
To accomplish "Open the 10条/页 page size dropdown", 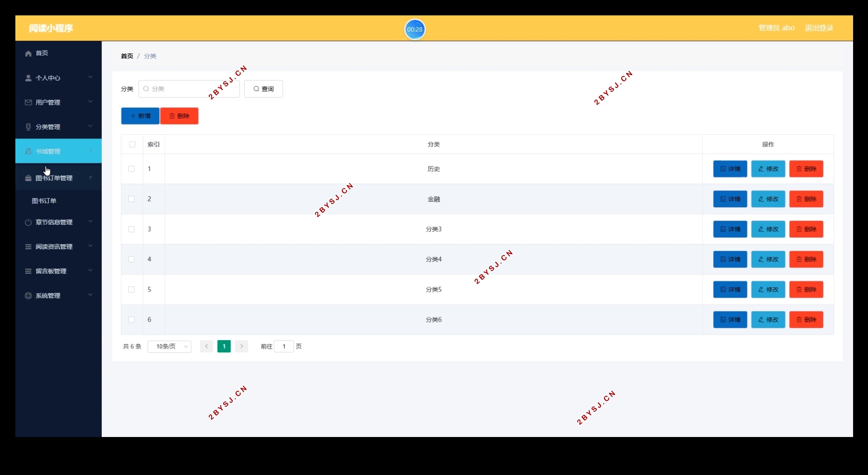I will (170, 347).
